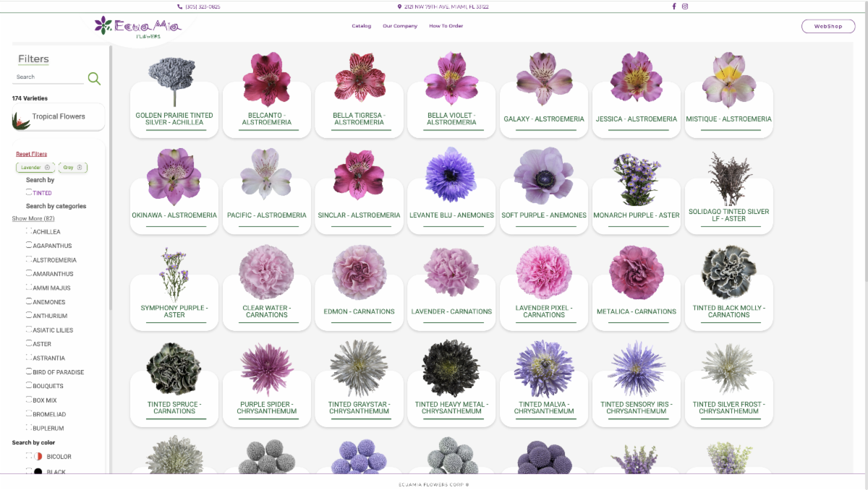The width and height of the screenshot is (868, 490).
Task: Open the Instagram icon in header
Action: 685,7
